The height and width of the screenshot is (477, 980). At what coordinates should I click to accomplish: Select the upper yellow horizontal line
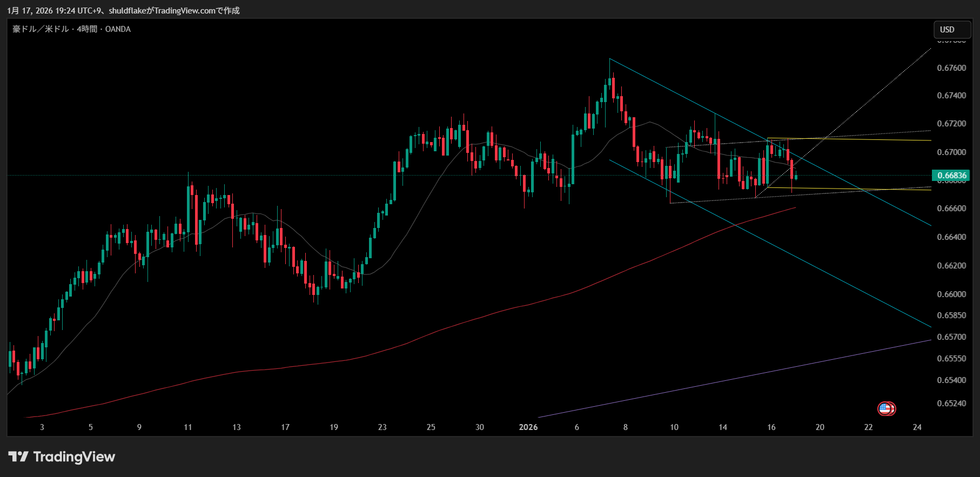point(864,140)
